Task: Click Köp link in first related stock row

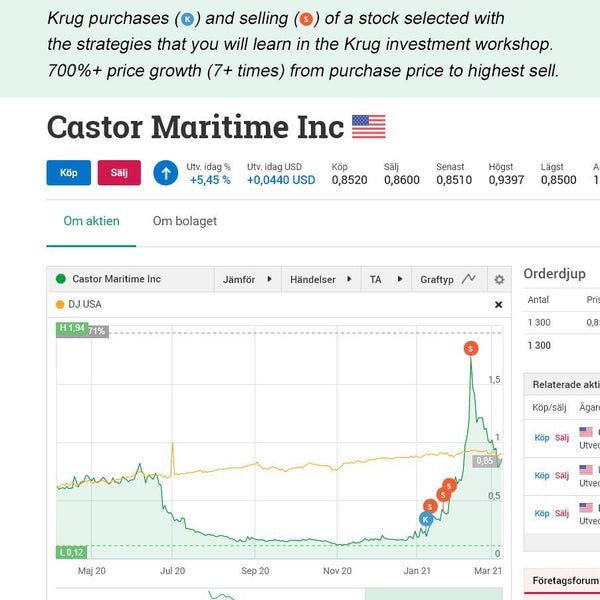Action: click(x=542, y=438)
